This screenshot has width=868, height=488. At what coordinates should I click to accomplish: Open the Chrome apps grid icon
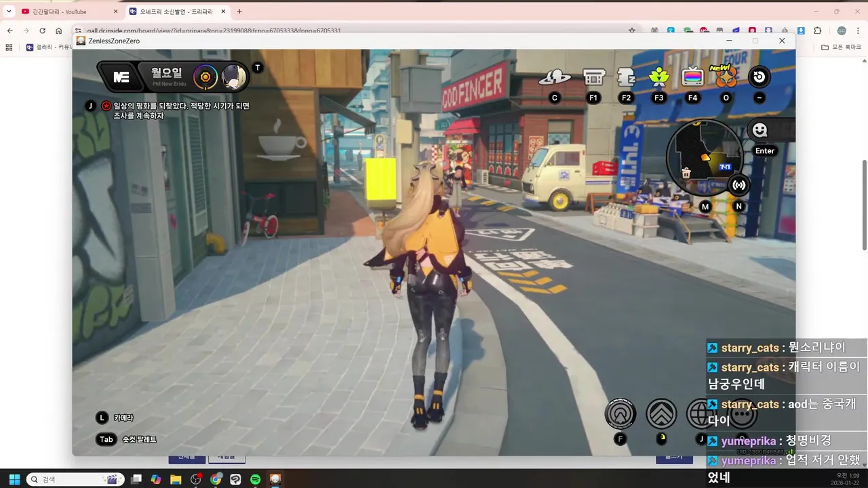tap(9, 47)
